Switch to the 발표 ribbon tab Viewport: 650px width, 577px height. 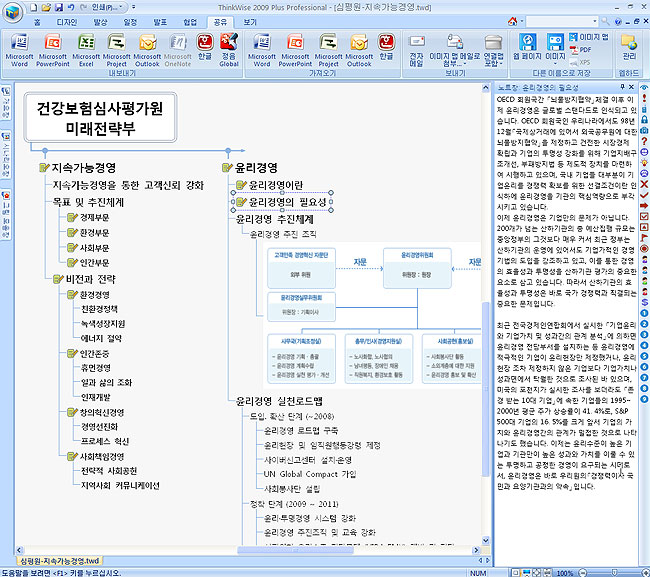tap(160, 22)
